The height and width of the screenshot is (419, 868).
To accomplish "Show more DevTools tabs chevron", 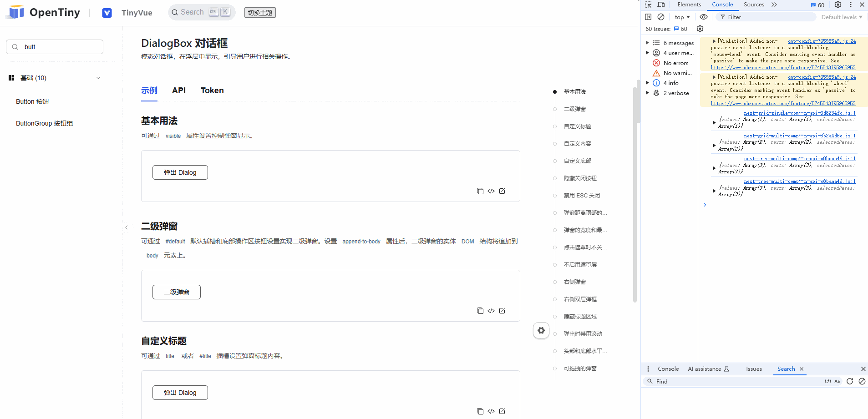I will point(774,5).
